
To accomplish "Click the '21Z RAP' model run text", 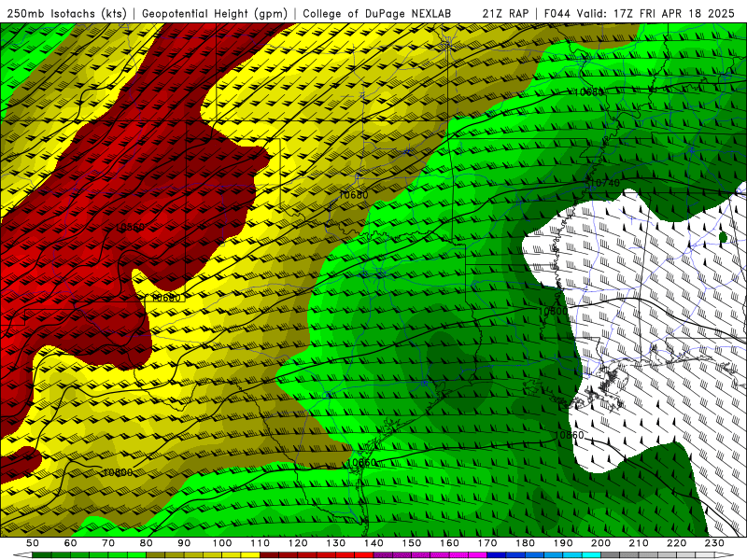I will (x=505, y=14).
